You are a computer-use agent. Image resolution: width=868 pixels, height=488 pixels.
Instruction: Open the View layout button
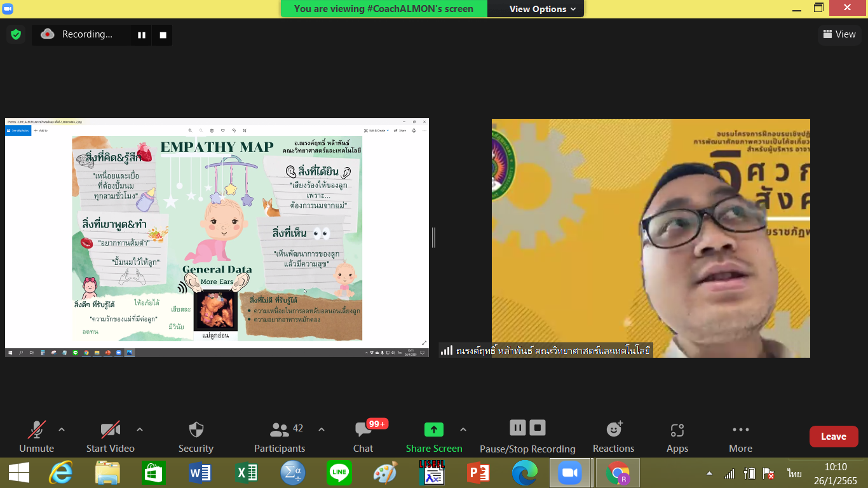click(x=839, y=34)
